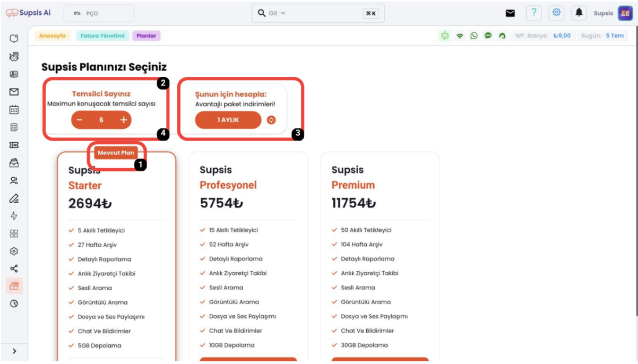Open the 1 AYLIK billing period selector

coord(228,120)
